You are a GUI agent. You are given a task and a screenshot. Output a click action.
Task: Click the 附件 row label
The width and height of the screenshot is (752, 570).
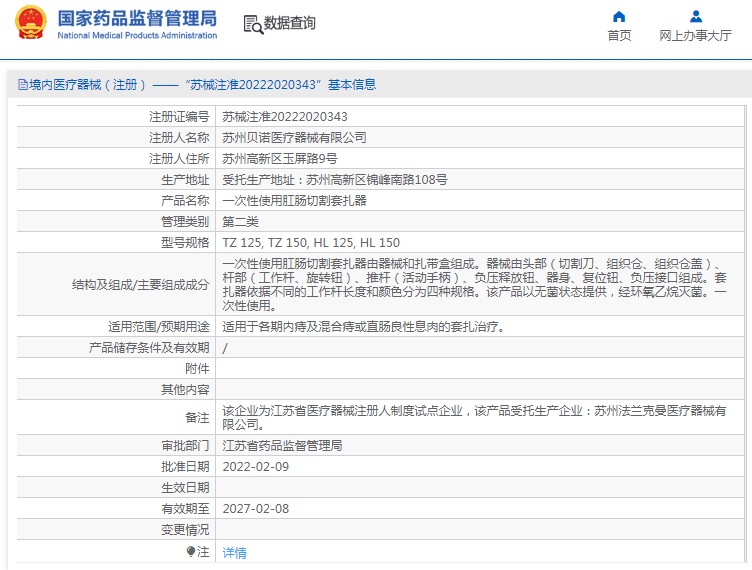(198, 369)
